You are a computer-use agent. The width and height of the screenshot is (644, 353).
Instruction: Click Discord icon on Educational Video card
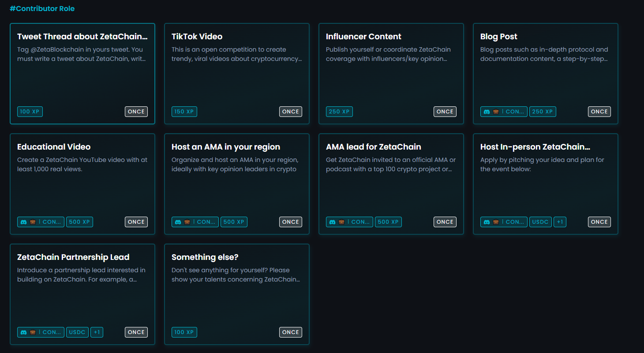[24, 222]
